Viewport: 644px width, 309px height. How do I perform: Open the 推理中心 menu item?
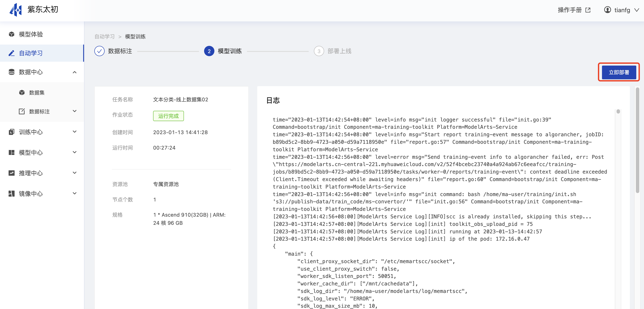coord(42,173)
